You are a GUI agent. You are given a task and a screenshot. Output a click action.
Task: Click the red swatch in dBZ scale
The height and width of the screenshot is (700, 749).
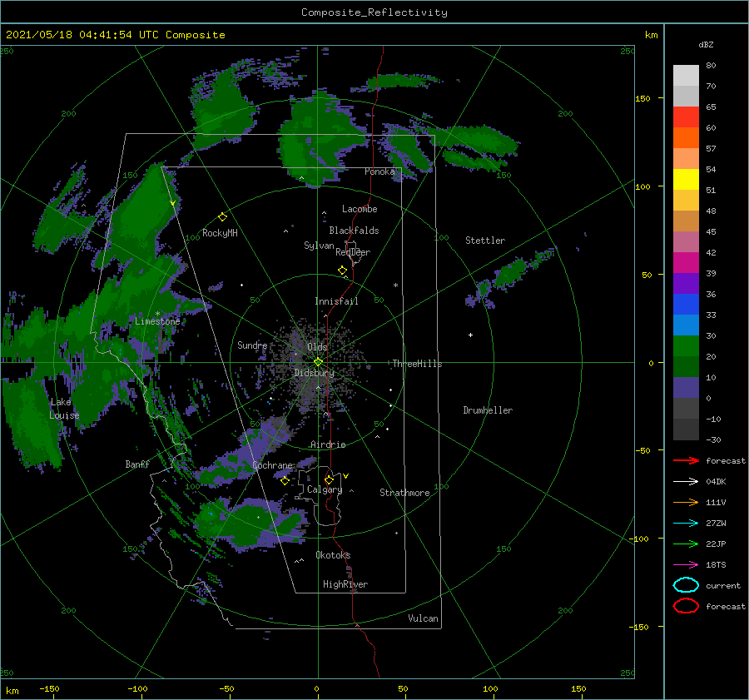coord(686,117)
